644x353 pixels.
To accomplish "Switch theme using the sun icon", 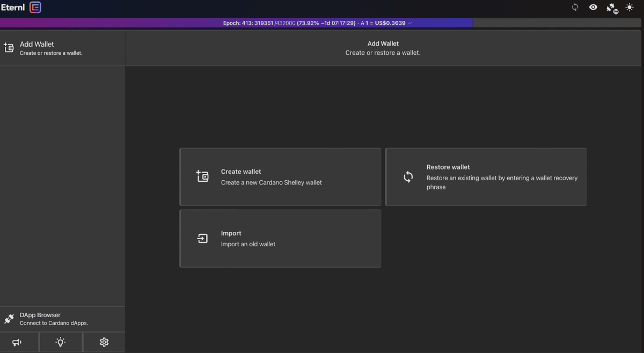I will (x=630, y=8).
